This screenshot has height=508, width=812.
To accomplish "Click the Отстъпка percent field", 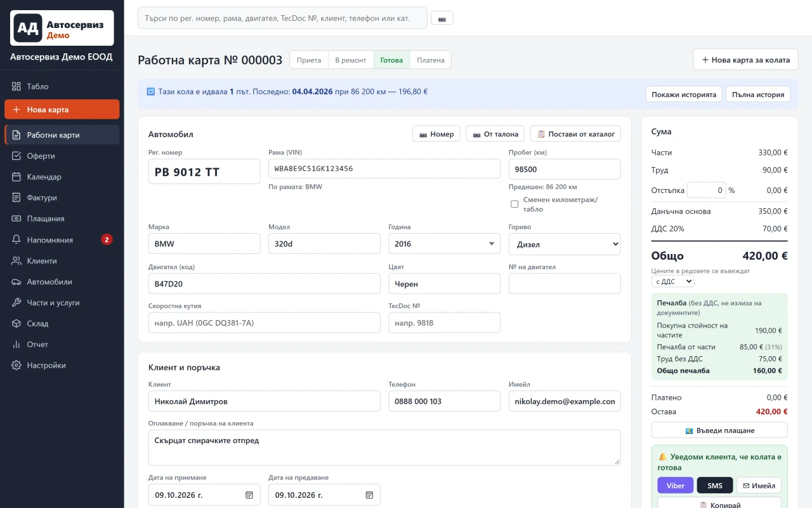I will click(x=706, y=190).
